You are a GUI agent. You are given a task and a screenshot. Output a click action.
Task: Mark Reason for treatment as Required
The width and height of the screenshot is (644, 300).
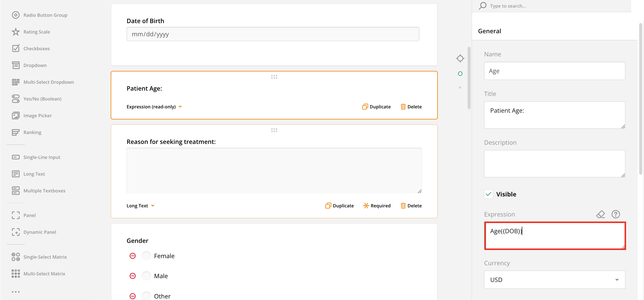(377, 206)
